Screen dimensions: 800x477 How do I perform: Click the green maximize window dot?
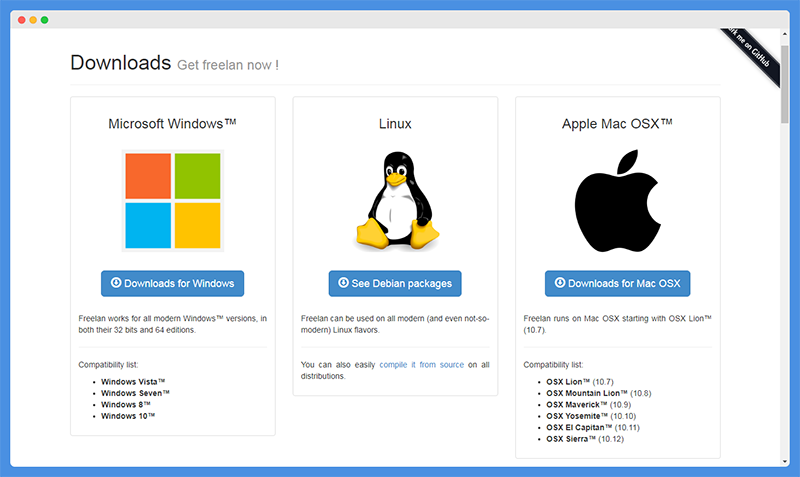(x=44, y=20)
